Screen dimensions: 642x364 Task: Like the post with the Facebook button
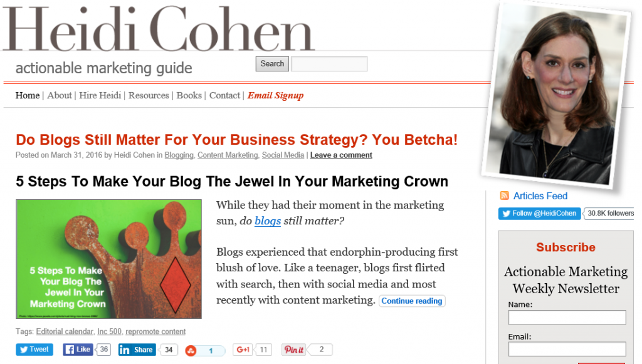tap(76, 350)
